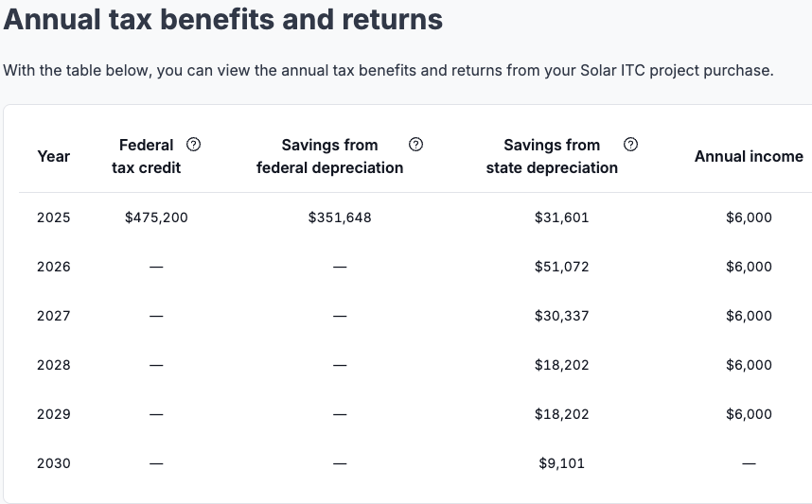The height and width of the screenshot is (504, 812).
Task: Click the 2029 annual income $6,000 value
Action: pyautogui.click(x=749, y=414)
